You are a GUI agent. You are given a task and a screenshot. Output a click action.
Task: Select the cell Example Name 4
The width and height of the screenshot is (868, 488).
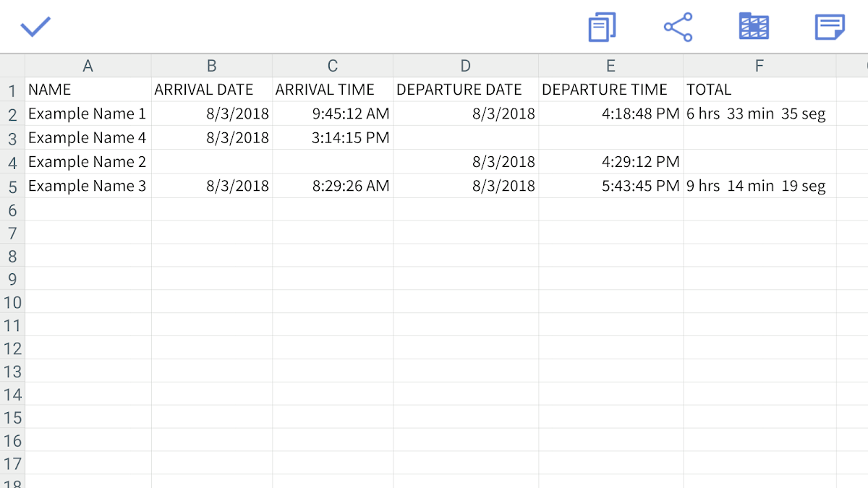(x=88, y=137)
